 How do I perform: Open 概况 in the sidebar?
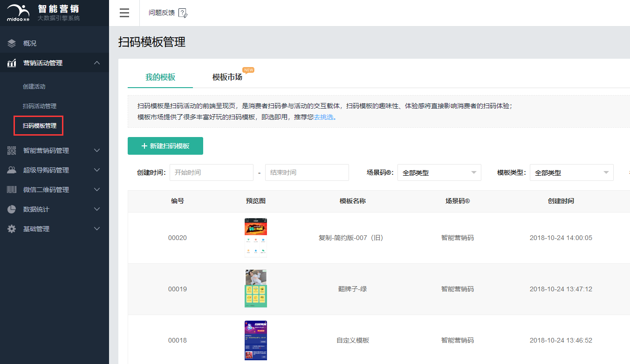pyautogui.click(x=30, y=43)
